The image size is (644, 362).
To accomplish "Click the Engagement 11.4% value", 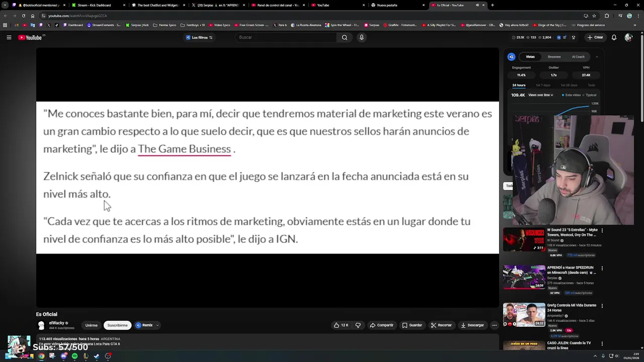I will click(x=521, y=75).
